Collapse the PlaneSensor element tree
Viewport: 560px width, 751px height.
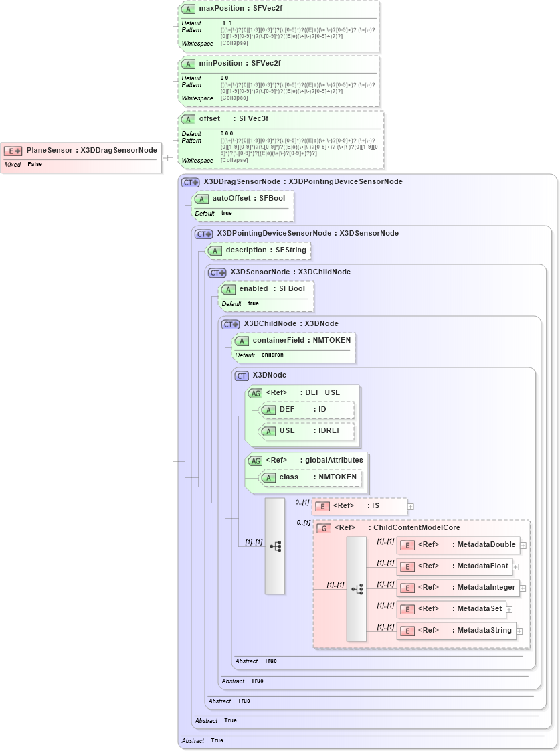[x=165, y=157]
